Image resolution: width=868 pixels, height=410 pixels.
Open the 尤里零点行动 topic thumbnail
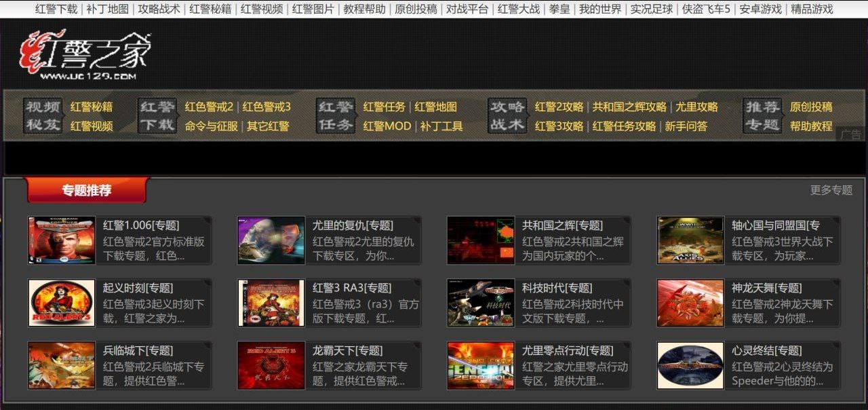[x=481, y=365]
